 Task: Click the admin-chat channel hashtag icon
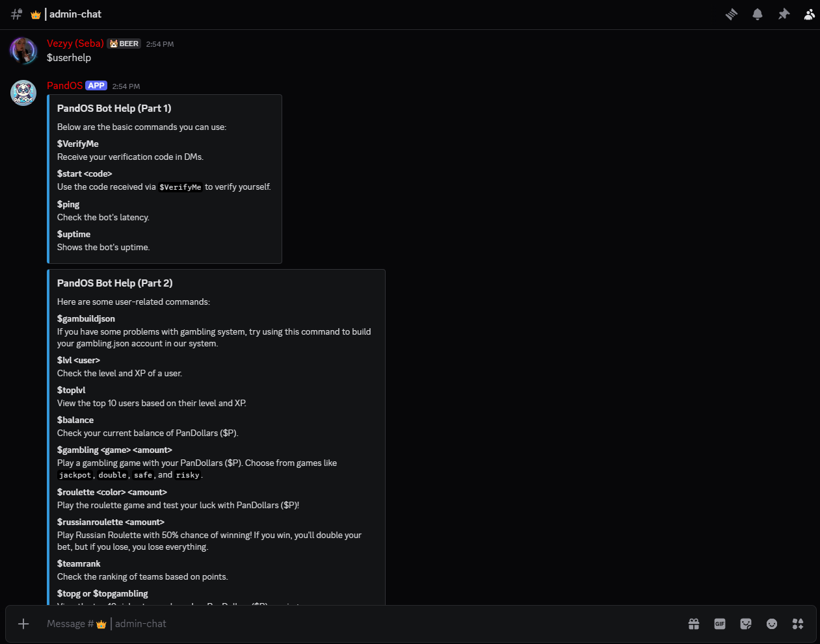point(16,14)
